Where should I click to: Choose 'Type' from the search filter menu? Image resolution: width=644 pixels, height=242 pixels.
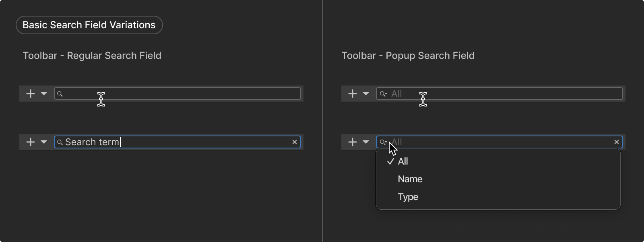(408, 197)
